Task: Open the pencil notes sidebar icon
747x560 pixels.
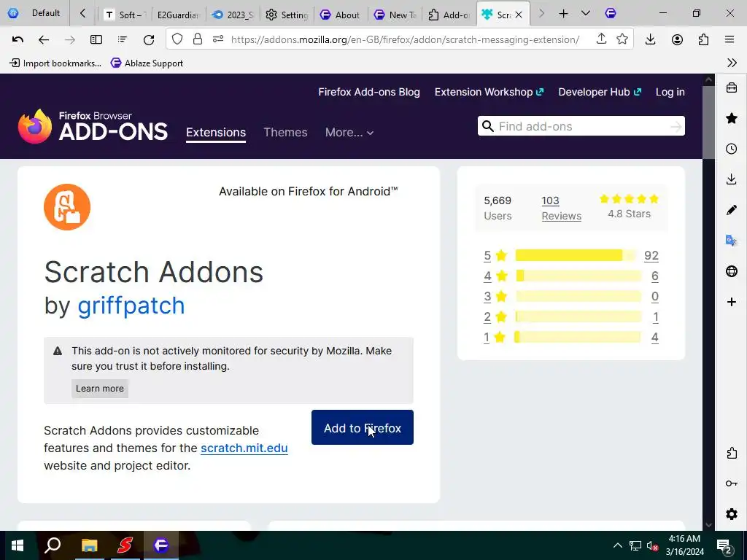Action: pyautogui.click(x=732, y=210)
